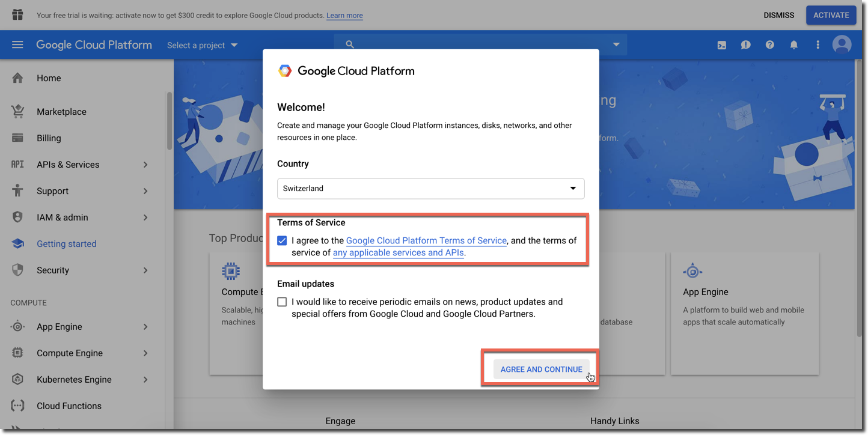Click the Getting started graduation cap icon

(17, 244)
